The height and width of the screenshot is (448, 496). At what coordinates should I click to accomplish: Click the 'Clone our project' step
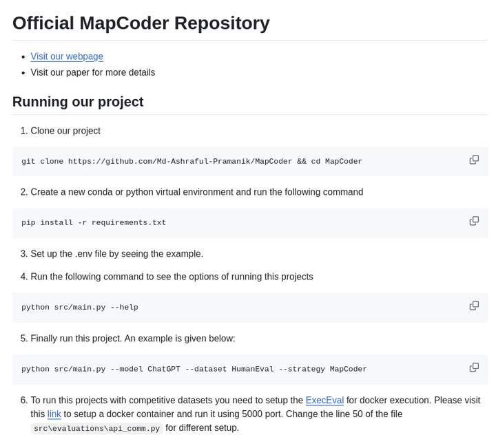tap(65, 131)
